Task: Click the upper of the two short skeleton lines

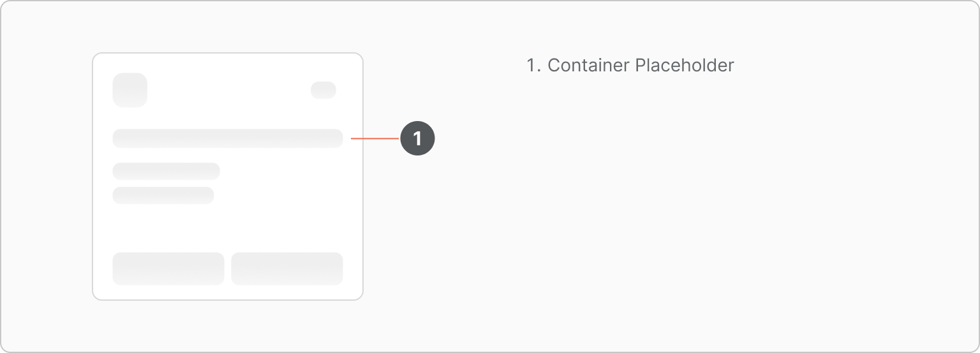Action: coord(167,171)
